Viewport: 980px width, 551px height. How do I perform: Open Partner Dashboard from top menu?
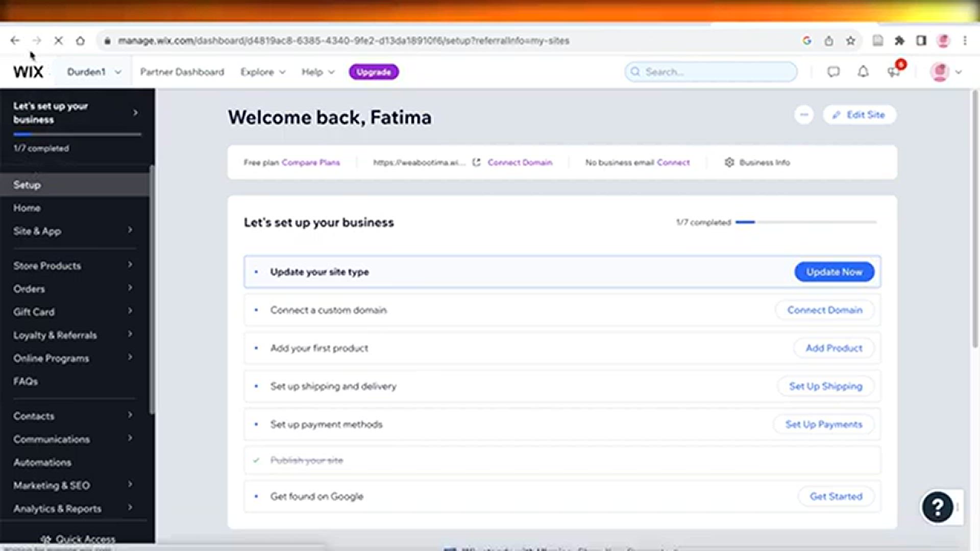pyautogui.click(x=182, y=72)
